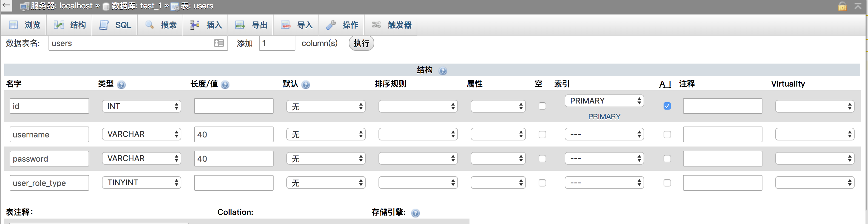
Task: Switch to the 结构 tab
Action: 70,25
